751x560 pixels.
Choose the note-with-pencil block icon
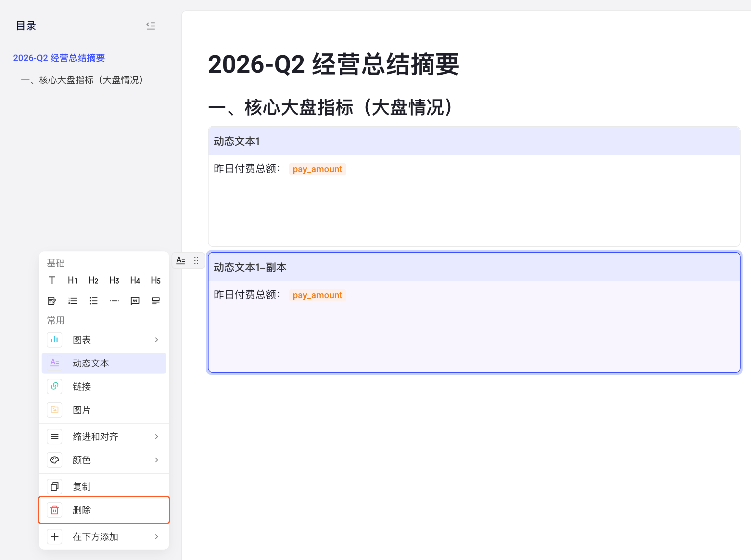click(52, 301)
